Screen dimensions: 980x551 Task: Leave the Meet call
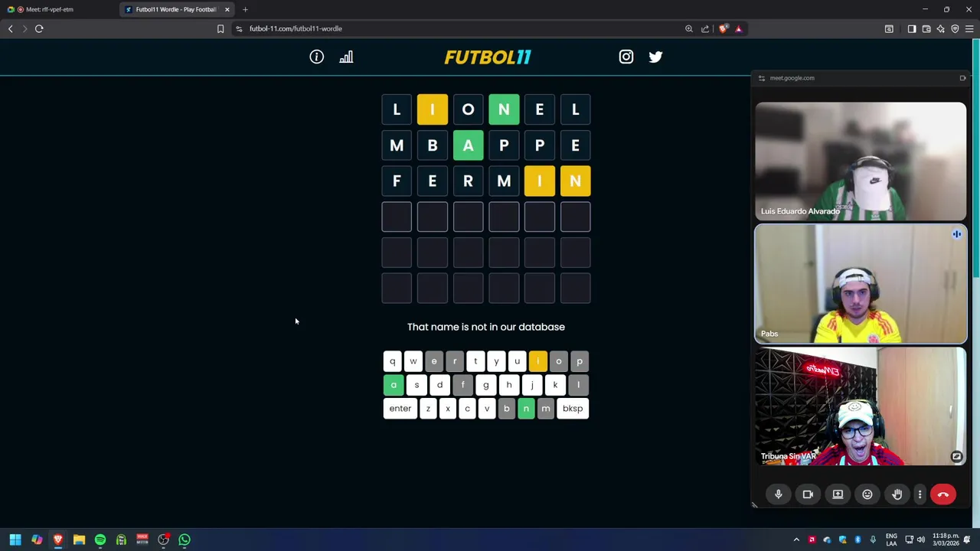coord(943,494)
